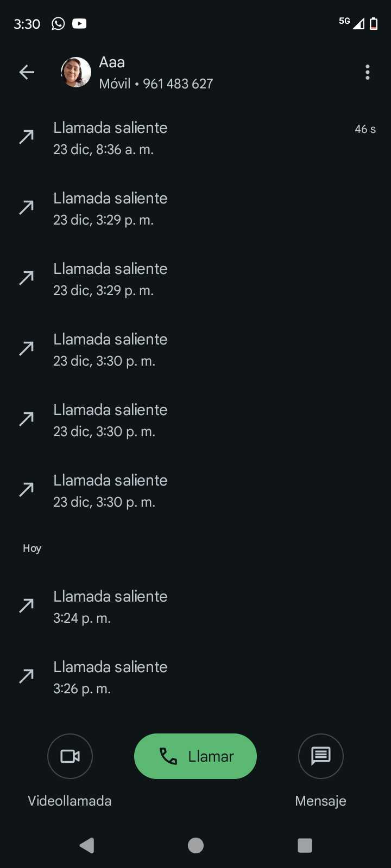
Task: Tap the outgoing arrow icon for the 3:26 p. m. call
Action: click(27, 676)
